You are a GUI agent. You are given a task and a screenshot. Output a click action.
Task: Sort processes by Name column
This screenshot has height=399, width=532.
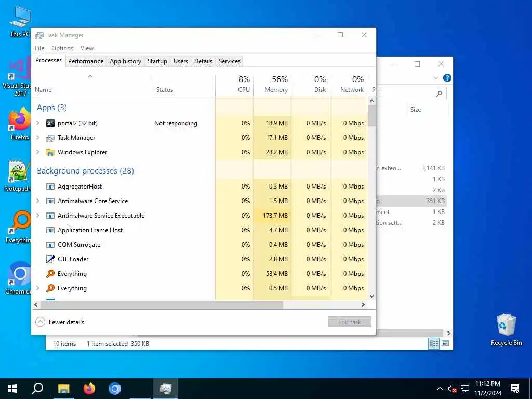tap(92, 85)
